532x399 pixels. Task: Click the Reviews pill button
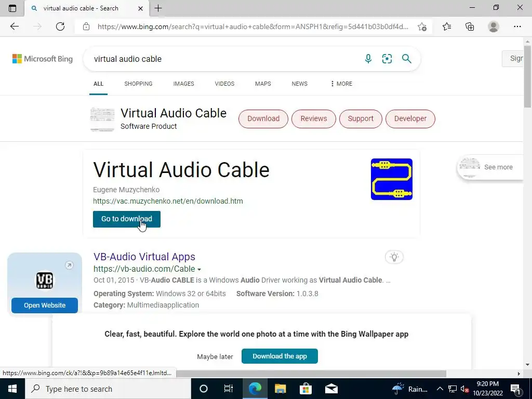313,119
